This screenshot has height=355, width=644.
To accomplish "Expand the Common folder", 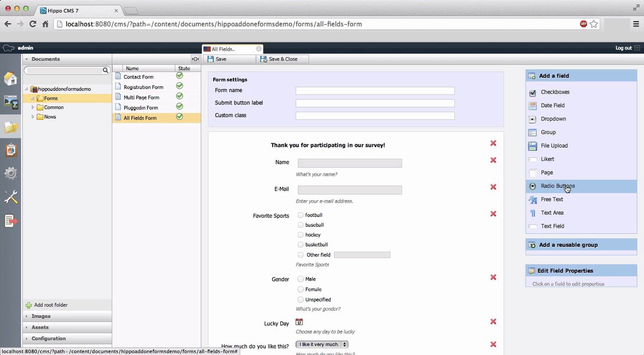I will [x=33, y=107].
